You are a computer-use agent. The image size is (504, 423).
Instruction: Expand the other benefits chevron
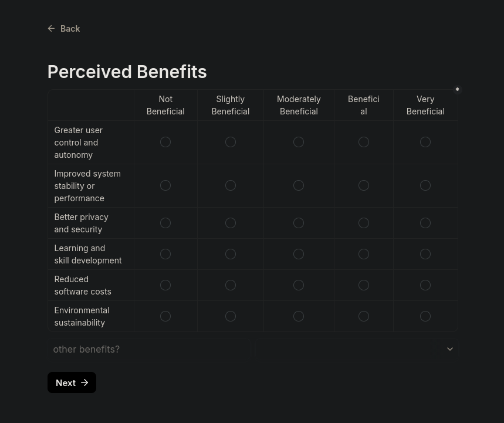pyautogui.click(x=450, y=349)
